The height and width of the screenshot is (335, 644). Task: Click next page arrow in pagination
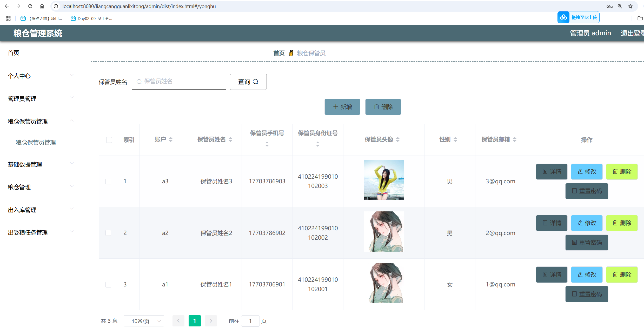coord(211,321)
